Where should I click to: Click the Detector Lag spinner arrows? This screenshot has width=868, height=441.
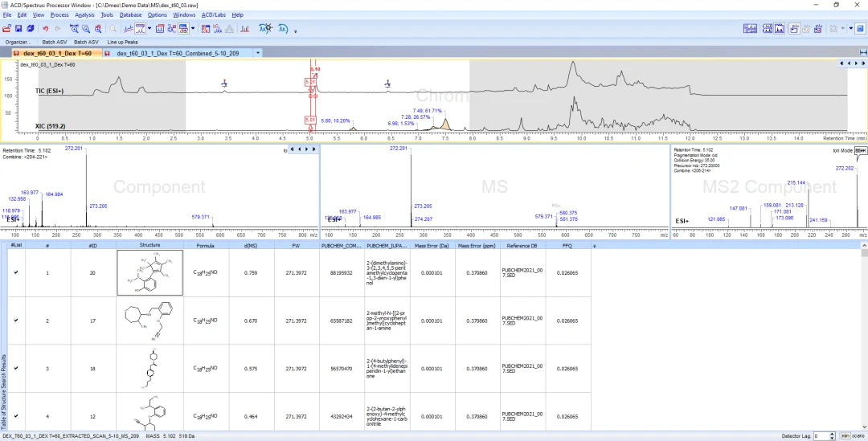[x=833, y=436]
